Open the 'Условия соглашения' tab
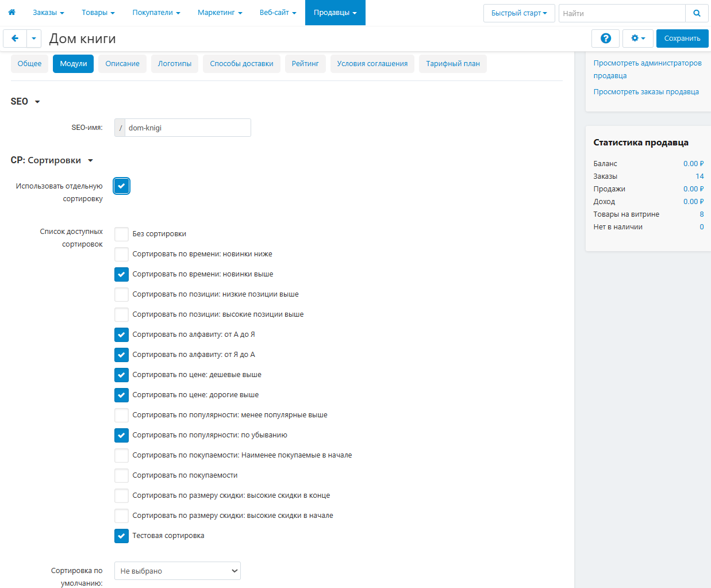 (372, 64)
